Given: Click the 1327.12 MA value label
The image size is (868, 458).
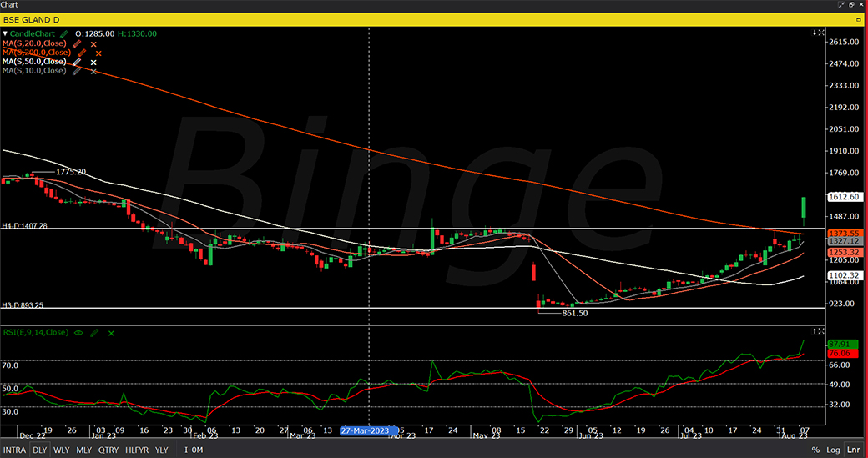Looking at the screenshot, I should pos(845,242).
